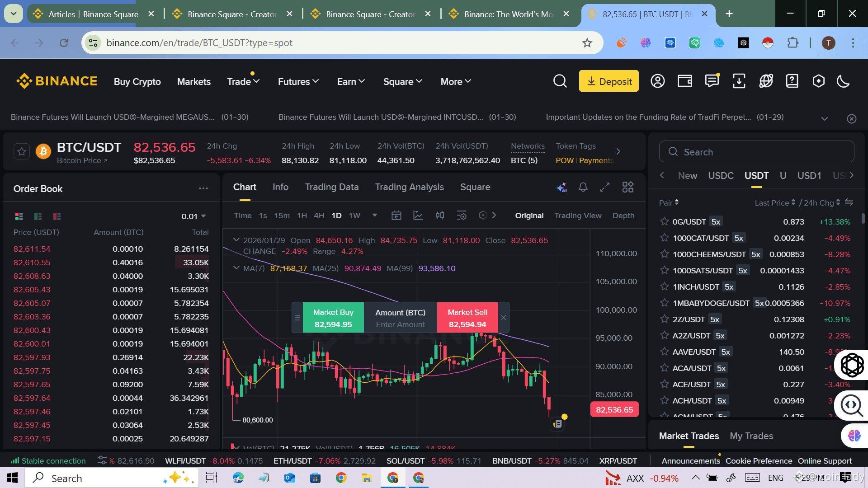
Task: Click the Market Buy button
Action: coord(333,318)
